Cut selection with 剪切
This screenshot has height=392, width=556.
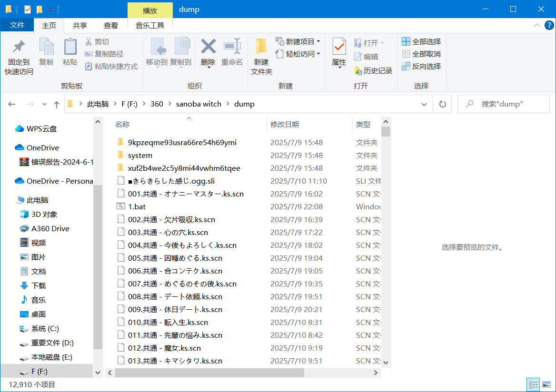(x=97, y=42)
